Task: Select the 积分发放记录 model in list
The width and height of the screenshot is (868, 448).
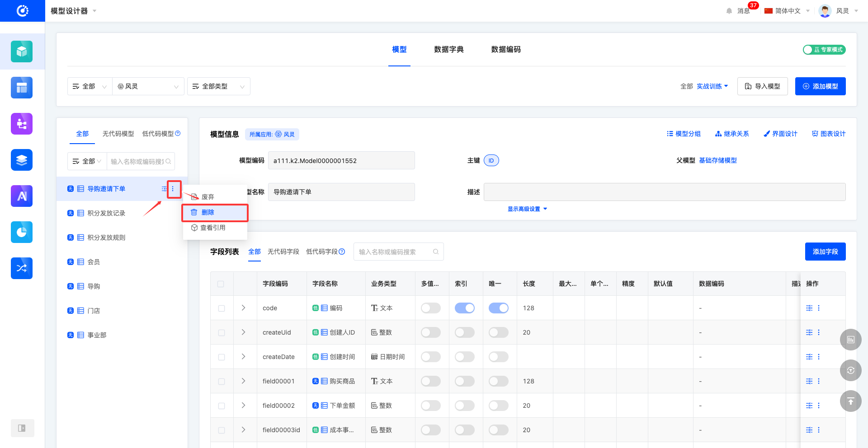Action: pos(122,213)
